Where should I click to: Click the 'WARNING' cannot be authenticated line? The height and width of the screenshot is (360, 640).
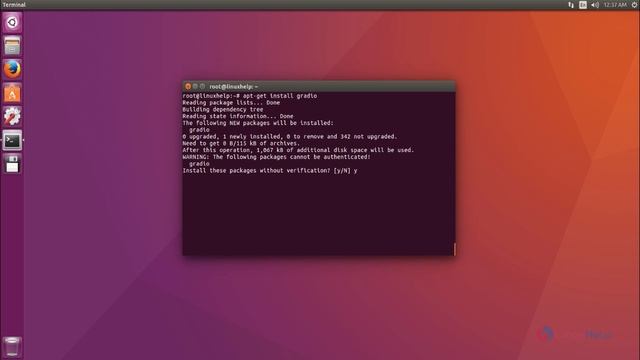coord(276,157)
